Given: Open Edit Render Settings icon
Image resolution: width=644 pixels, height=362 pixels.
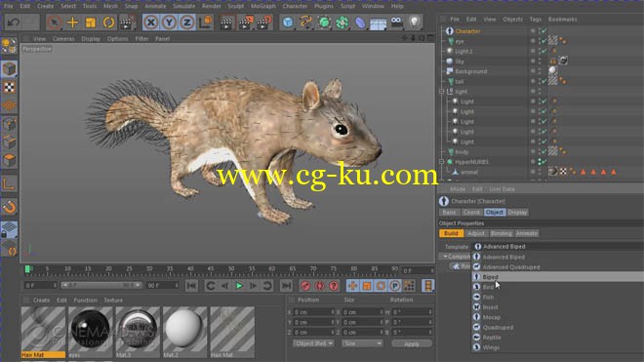Looking at the screenshot, I should (x=264, y=22).
